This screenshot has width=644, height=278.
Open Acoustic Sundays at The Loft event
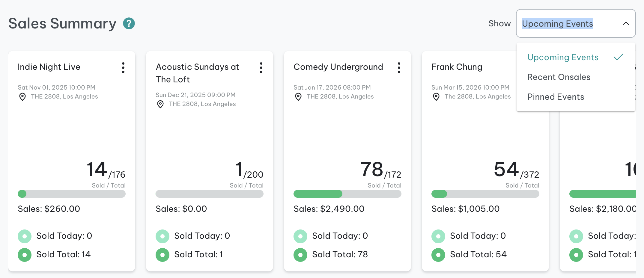(x=197, y=73)
